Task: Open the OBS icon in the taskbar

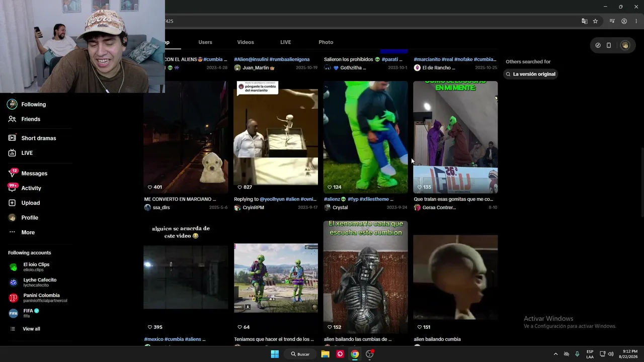Action: pos(370,354)
